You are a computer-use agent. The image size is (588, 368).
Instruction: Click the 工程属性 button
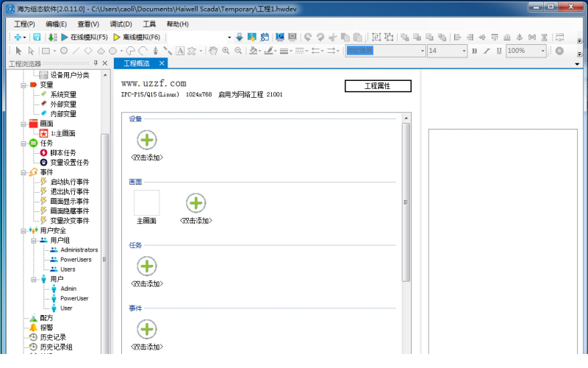click(378, 86)
